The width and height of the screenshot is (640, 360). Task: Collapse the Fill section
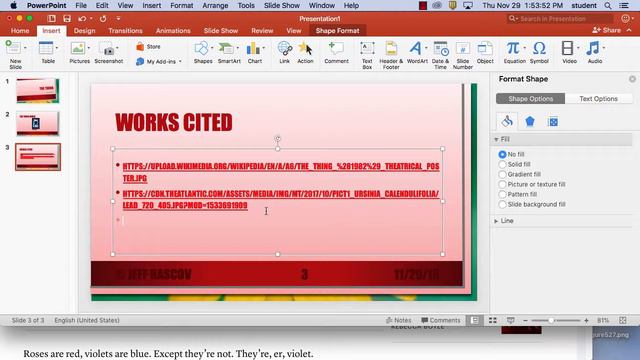coord(496,140)
